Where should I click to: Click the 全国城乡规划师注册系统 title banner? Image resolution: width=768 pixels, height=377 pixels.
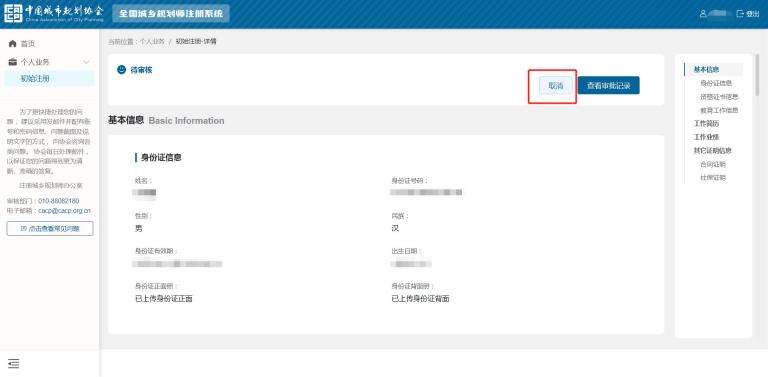tap(171, 13)
